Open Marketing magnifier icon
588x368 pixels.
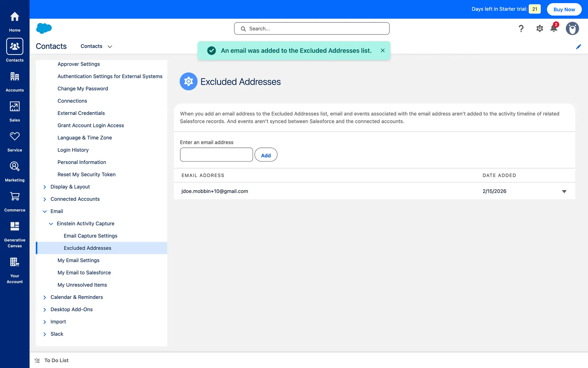(x=15, y=167)
